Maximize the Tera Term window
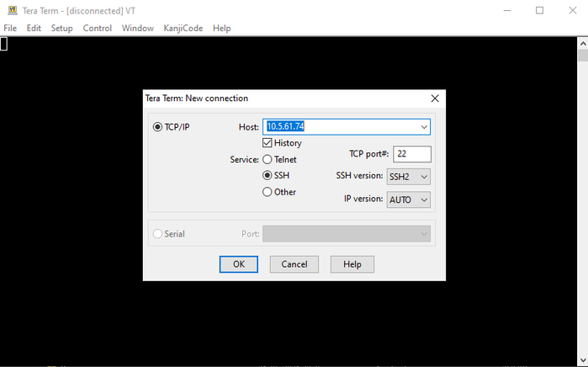This screenshot has height=367, width=588. click(x=539, y=10)
